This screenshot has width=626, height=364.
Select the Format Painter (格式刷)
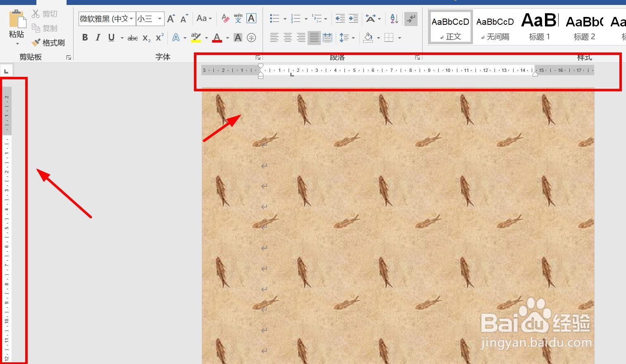click(48, 43)
